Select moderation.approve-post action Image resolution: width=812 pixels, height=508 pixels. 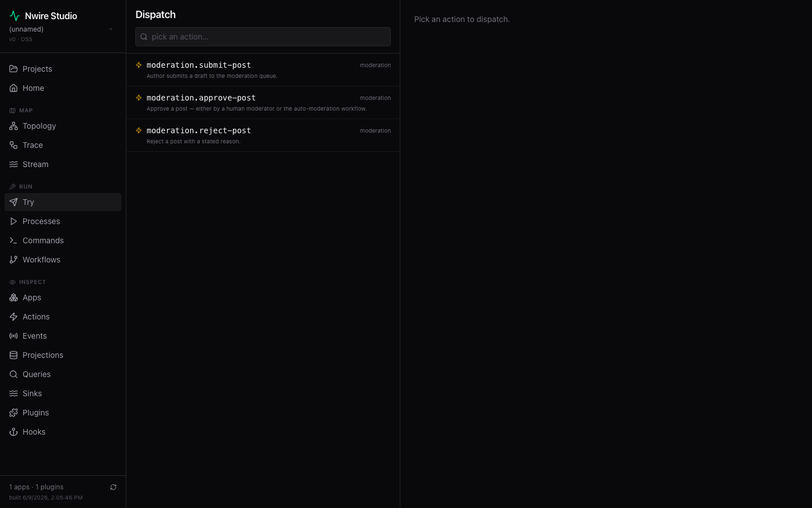pyautogui.click(x=263, y=103)
